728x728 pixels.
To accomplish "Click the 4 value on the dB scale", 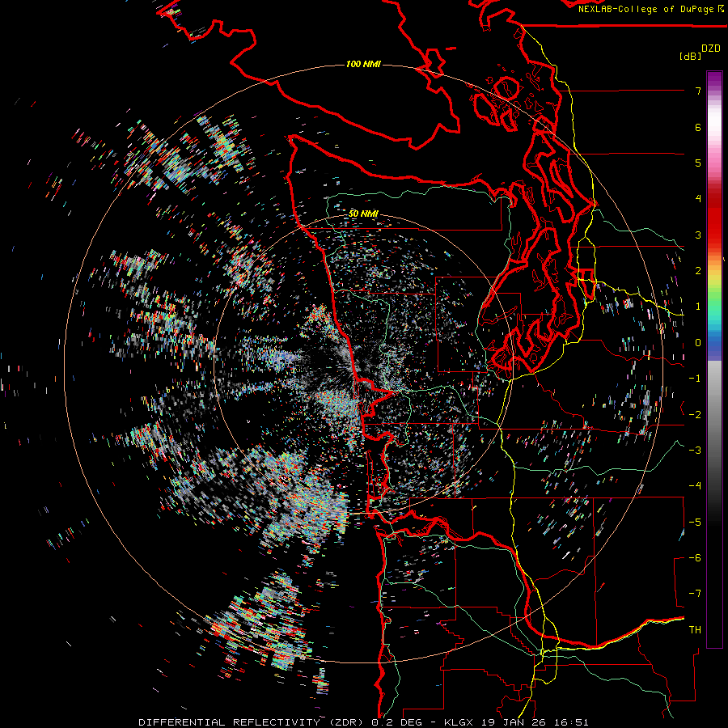I will tap(698, 199).
